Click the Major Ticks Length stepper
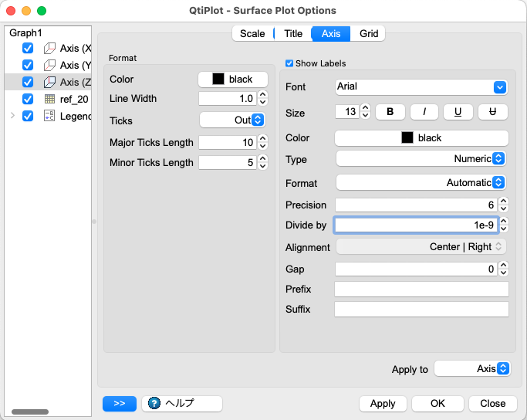The image size is (527, 420). point(263,142)
